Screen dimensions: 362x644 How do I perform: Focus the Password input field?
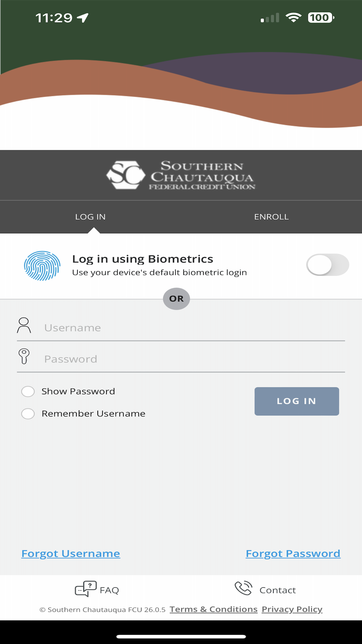point(192,359)
